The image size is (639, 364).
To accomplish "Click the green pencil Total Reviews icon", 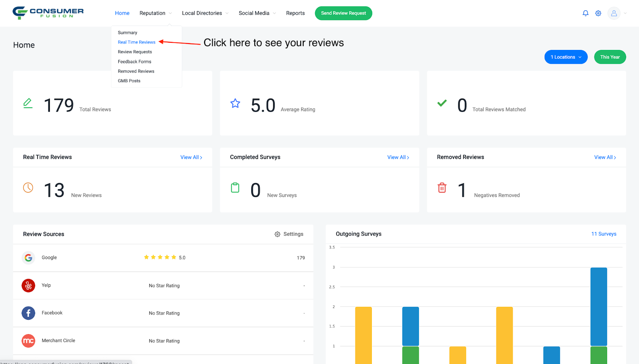I will pos(28,103).
